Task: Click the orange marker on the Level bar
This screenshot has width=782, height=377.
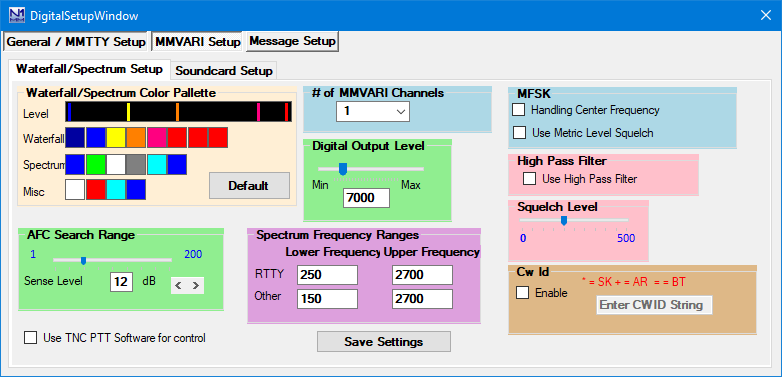Action: (178, 112)
